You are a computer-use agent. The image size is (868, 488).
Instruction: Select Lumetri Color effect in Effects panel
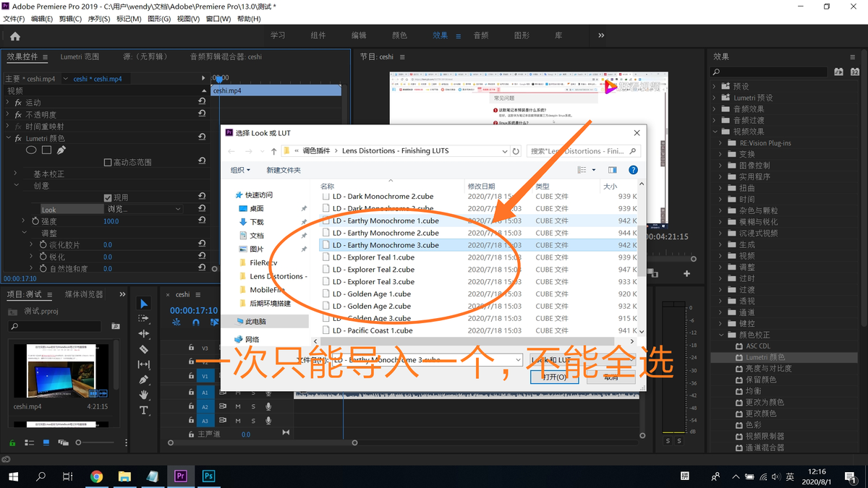[x=765, y=357]
